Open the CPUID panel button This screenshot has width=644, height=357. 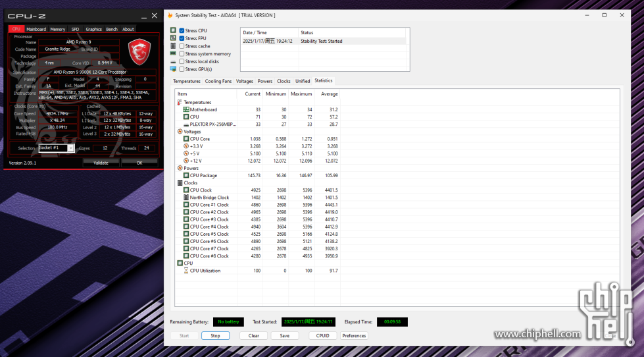coord(323,336)
